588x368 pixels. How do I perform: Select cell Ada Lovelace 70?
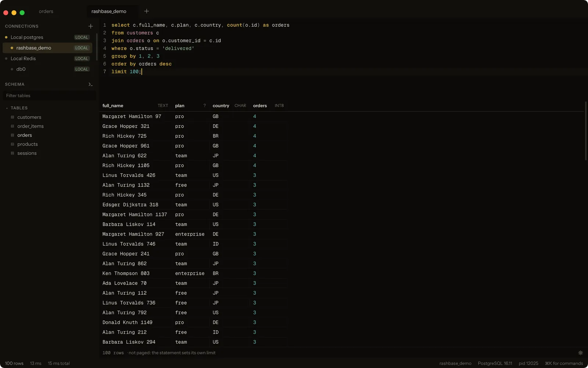[x=125, y=283]
